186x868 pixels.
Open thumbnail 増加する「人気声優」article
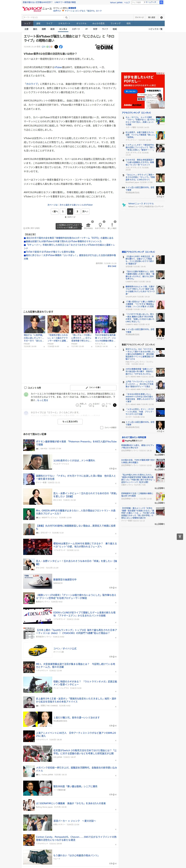tap(34, 324)
